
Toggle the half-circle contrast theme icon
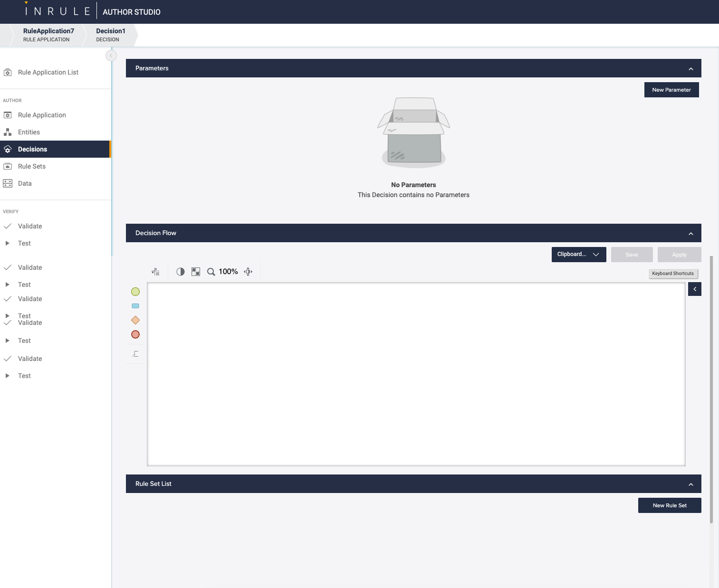pos(181,272)
